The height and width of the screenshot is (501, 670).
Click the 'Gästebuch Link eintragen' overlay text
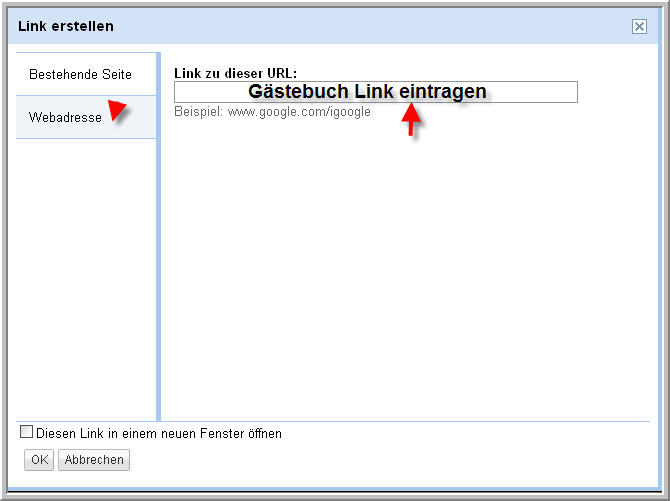point(367,92)
